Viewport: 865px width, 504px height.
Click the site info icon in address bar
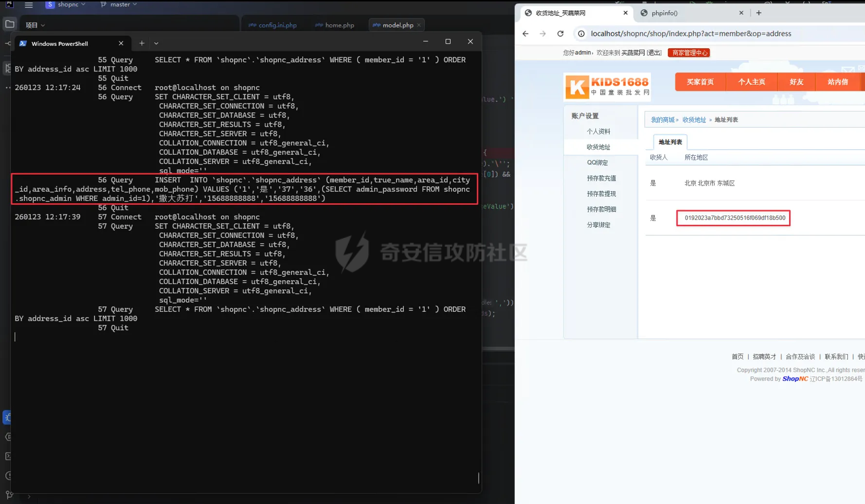581,34
